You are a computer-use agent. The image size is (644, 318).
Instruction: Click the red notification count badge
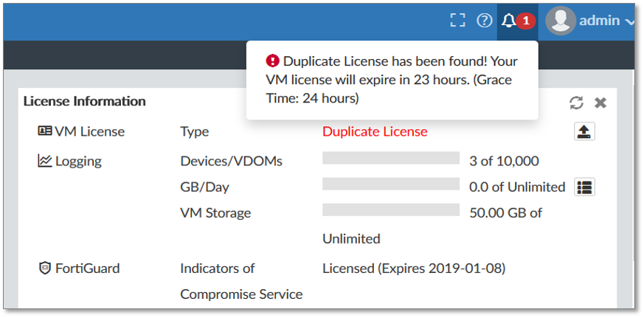tap(525, 21)
